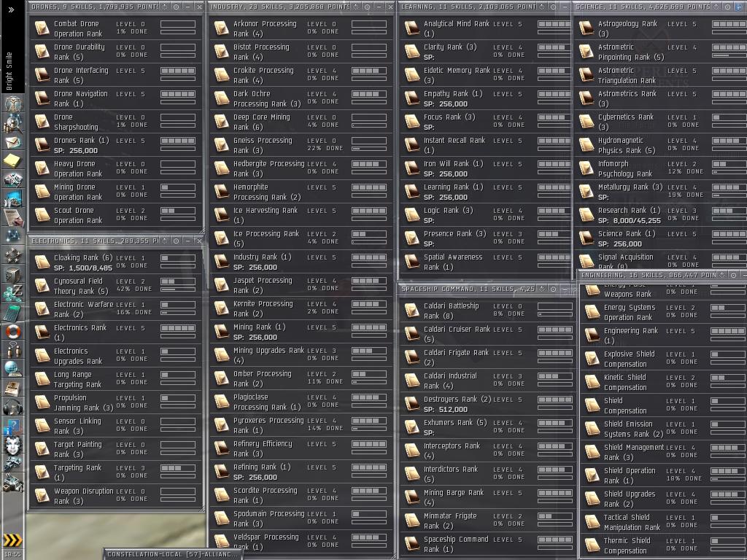Screen dimensions: 747x560
Task: Open the Electronics window options circle menu
Action: (177, 241)
